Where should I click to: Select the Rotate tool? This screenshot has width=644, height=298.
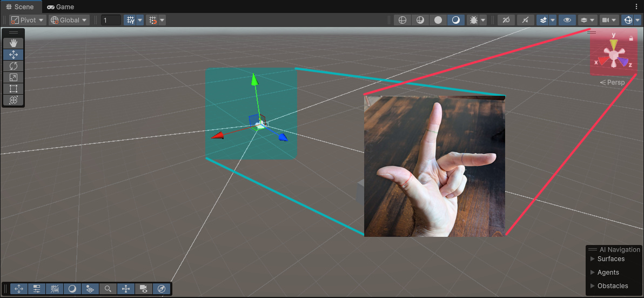click(x=14, y=66)
